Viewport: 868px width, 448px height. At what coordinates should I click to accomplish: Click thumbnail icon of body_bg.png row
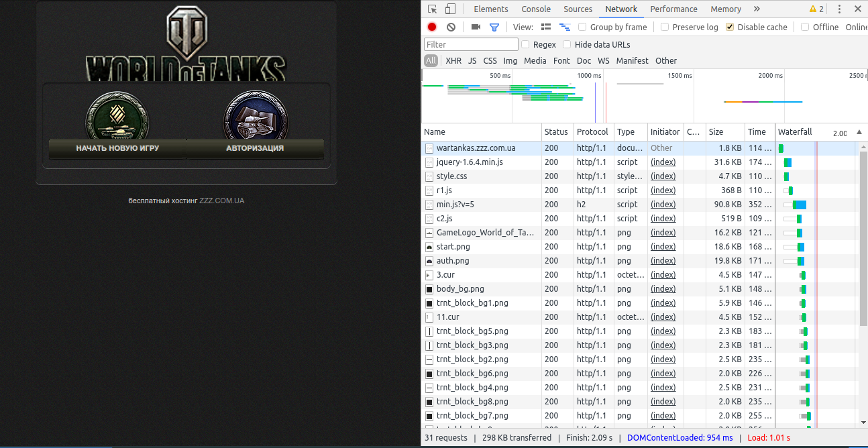tap(429, 289)
